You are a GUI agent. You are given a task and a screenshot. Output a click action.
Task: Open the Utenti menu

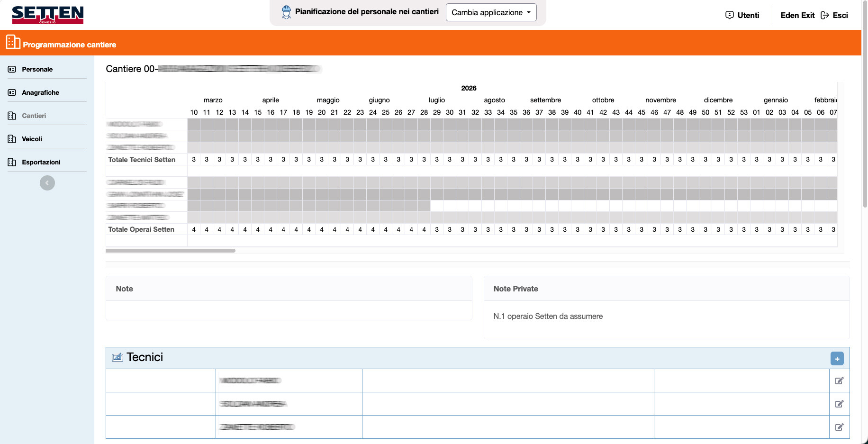pos(742,15)
